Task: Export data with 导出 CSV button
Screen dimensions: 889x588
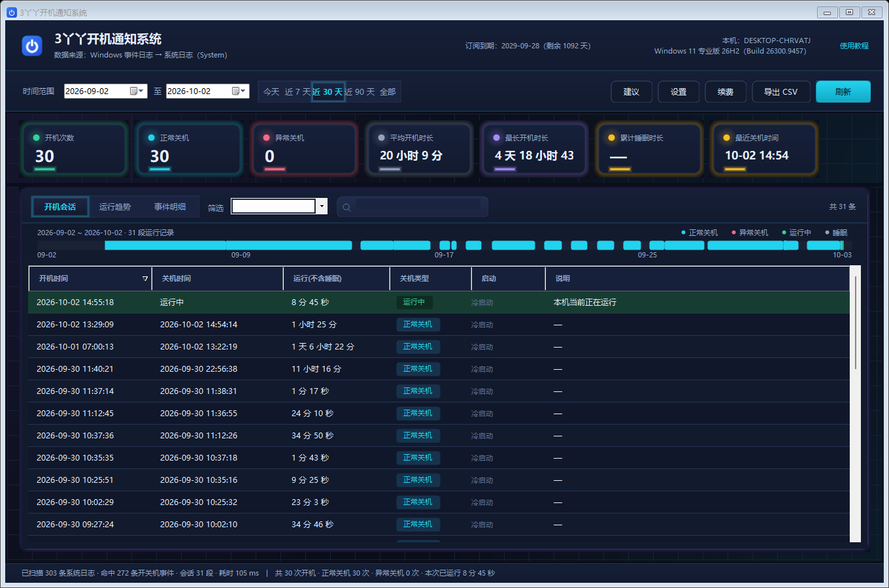Action: [781, 91]
